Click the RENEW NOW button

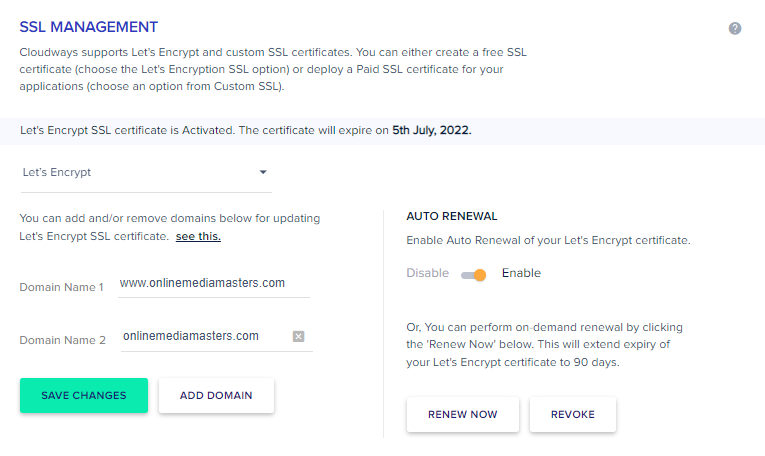tap(463, 415)
